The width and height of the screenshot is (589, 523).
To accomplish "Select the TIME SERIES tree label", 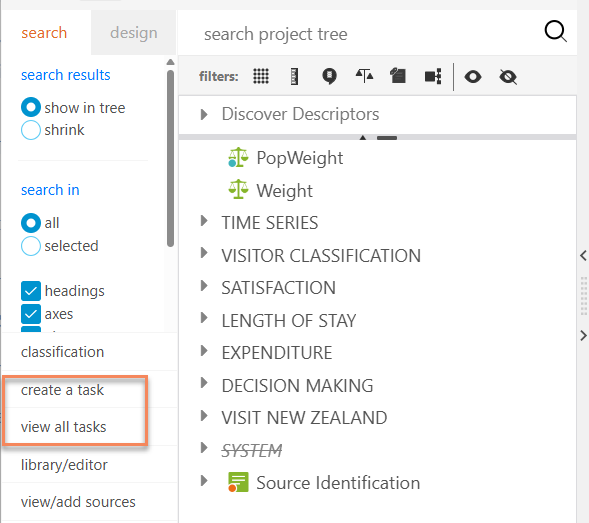I will pos(270,223).
